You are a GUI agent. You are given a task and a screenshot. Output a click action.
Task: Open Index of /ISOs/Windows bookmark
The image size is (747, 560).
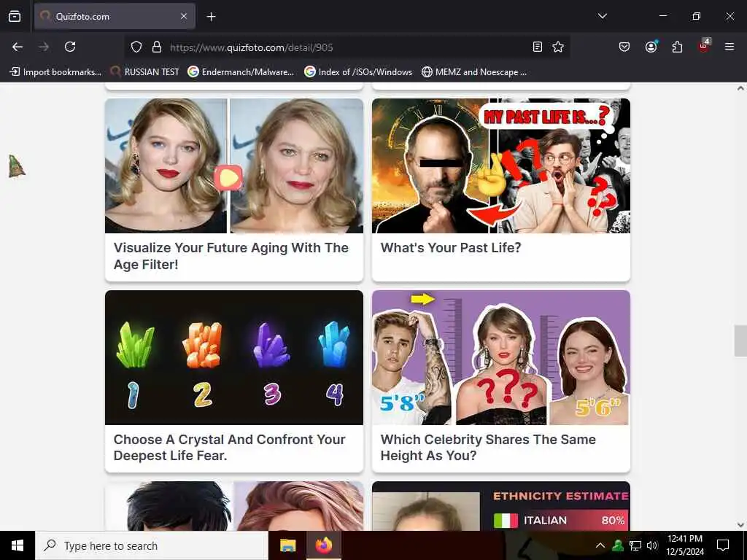click(x=358, y=72)
